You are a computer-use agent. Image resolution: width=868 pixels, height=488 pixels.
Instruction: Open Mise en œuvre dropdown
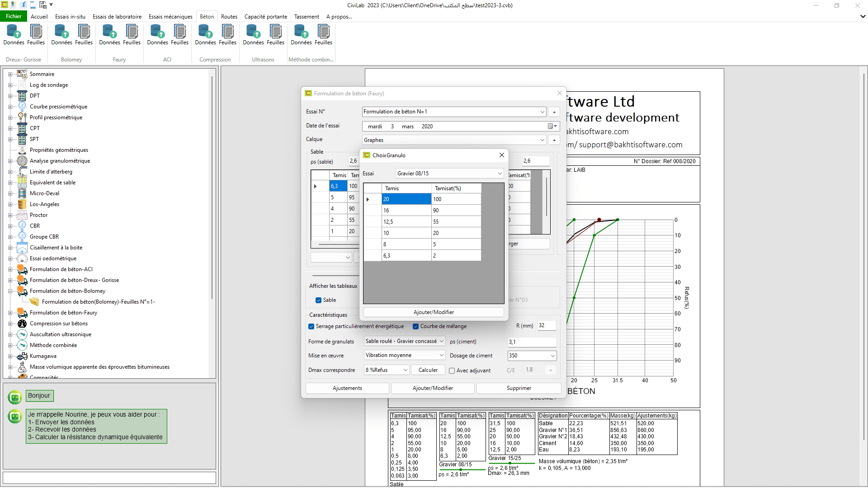442,355
